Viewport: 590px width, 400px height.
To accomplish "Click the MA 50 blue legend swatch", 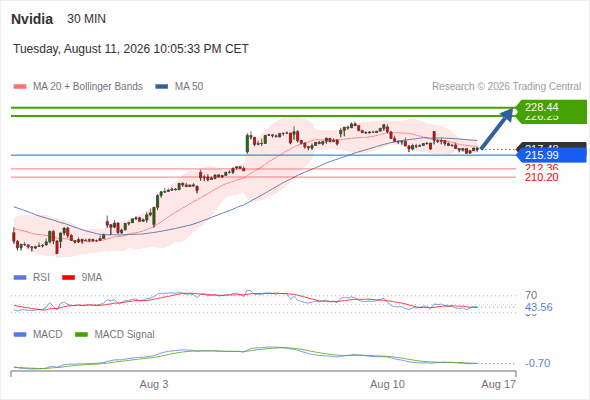I will click(162, 87).
